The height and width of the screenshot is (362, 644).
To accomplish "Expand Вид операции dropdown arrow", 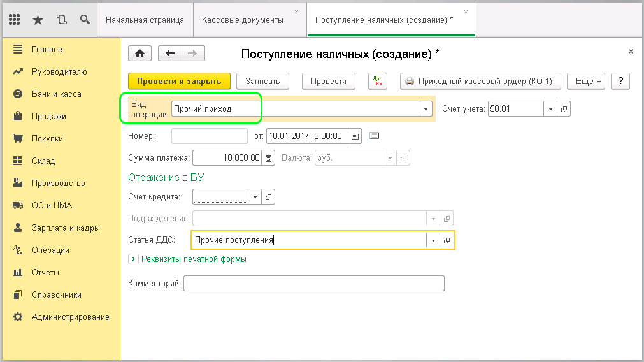I will [x=426, y=109].
